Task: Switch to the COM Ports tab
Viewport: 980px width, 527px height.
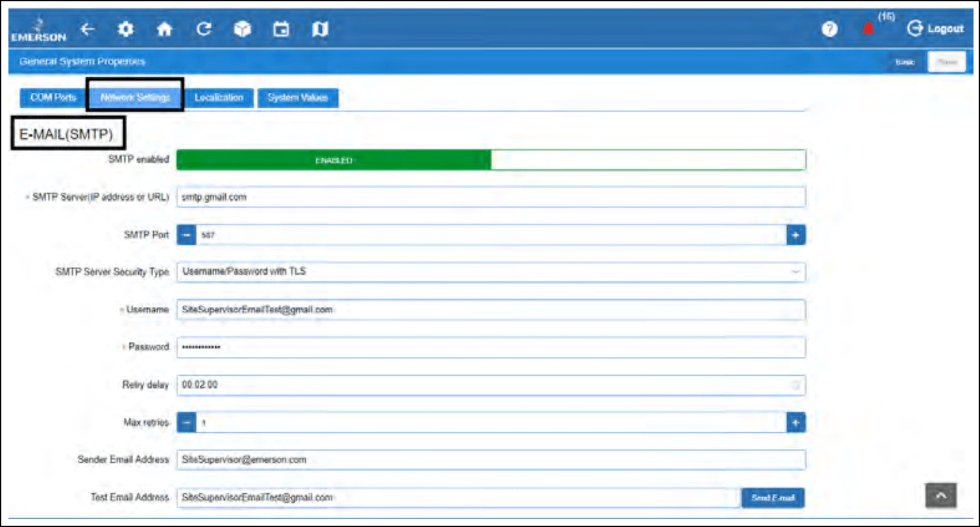Action: (53, 98)
